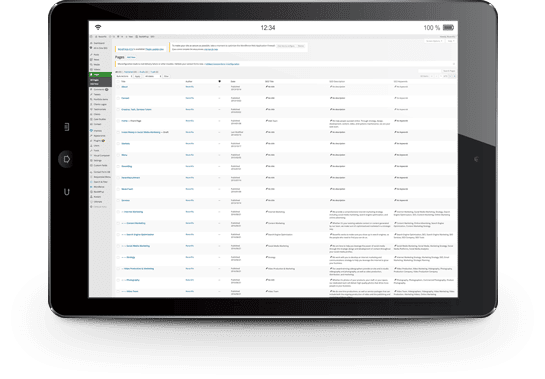545x379 pixels.
Task: Open the Internet Marketing page link
Action: (133, 212)
